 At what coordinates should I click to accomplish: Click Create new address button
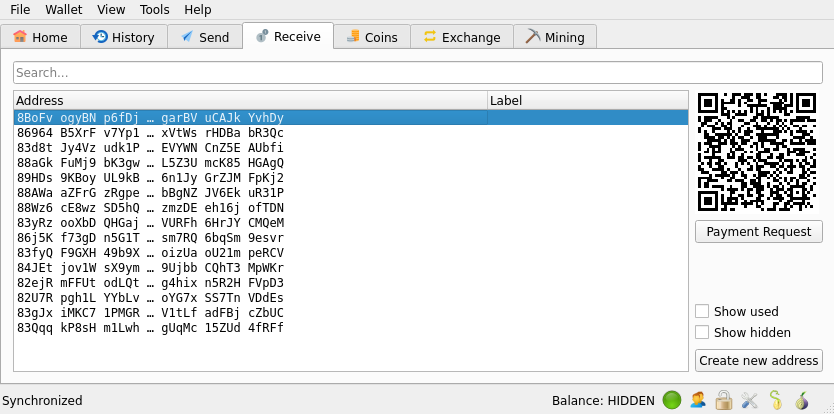click(758, 360)
